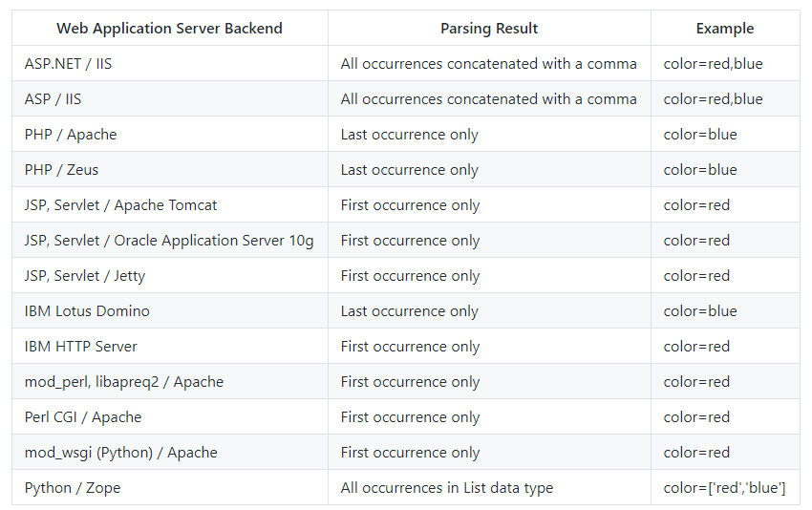The width and height of the screenshot is (812, 510).
Task: Click the Example column header
Action: coord(725,28)
